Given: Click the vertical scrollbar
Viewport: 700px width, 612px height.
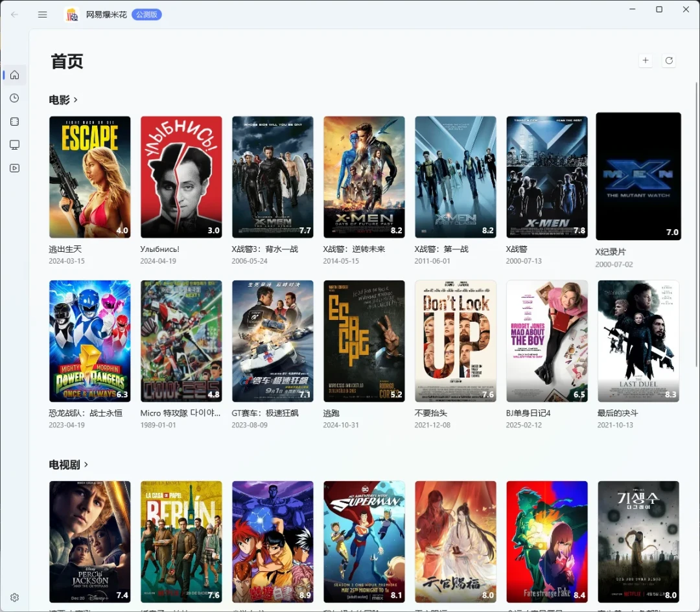Looking at the screenshot, I should click(x=697, y=224).
